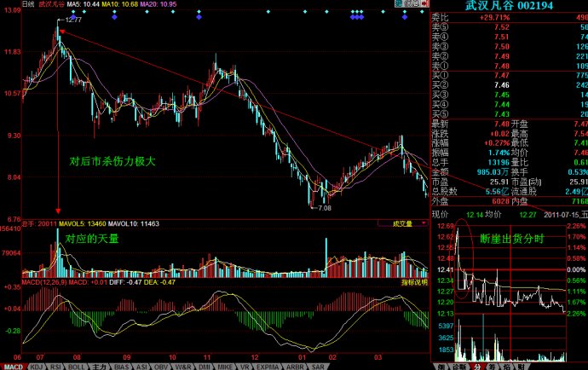This screenshot has width=588, height=370.
Task: Click the 卖① price 7.48
Action: 502,66
